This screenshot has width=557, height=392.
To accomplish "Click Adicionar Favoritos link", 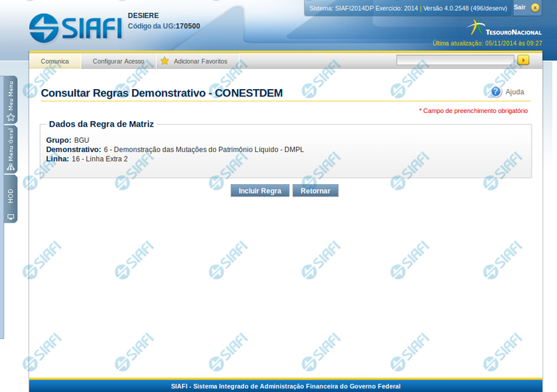I will (200, 61).
